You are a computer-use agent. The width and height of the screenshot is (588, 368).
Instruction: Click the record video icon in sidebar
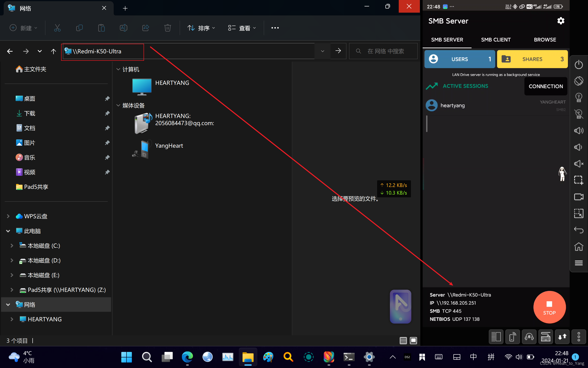579,197
